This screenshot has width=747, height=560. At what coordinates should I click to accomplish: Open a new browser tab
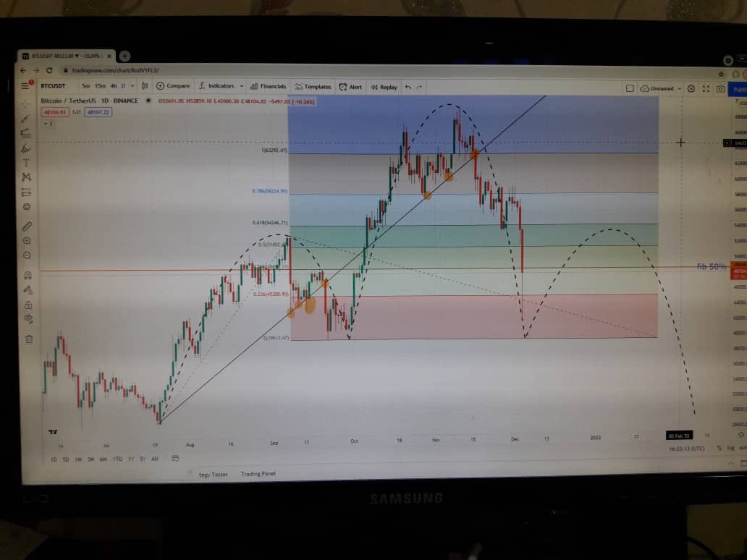point(124,56)
